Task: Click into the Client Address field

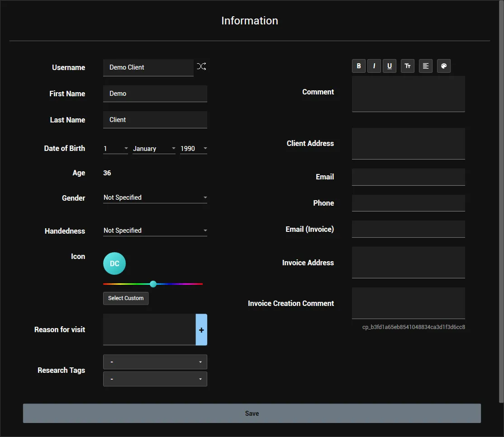Action: [x=409, y=144]
